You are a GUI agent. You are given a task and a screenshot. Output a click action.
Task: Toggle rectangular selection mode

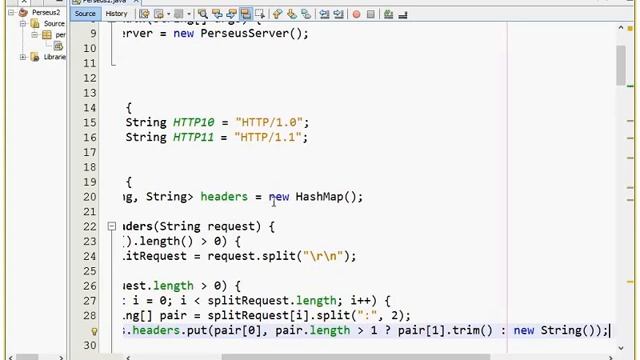(x=260, y=14)
